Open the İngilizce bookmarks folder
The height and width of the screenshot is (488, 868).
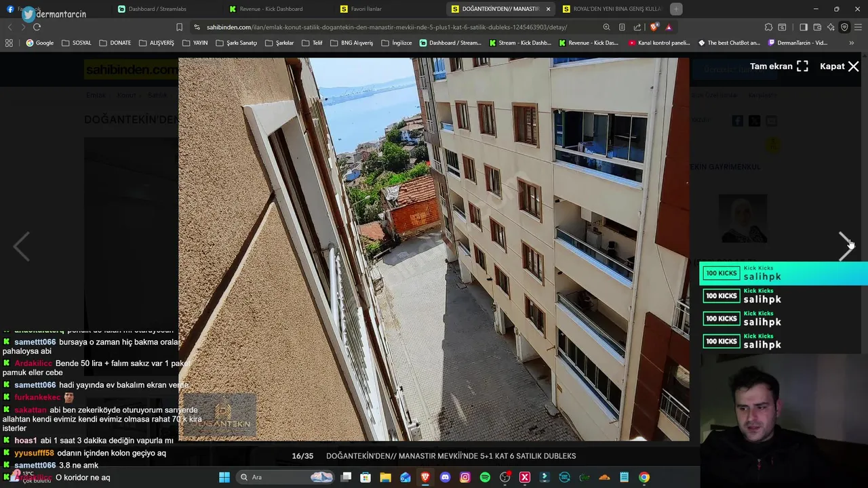(x=396, y=43)
